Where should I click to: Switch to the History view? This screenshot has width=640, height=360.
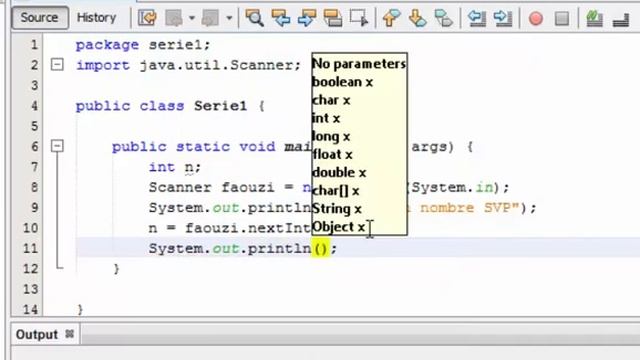coord(96,18)
